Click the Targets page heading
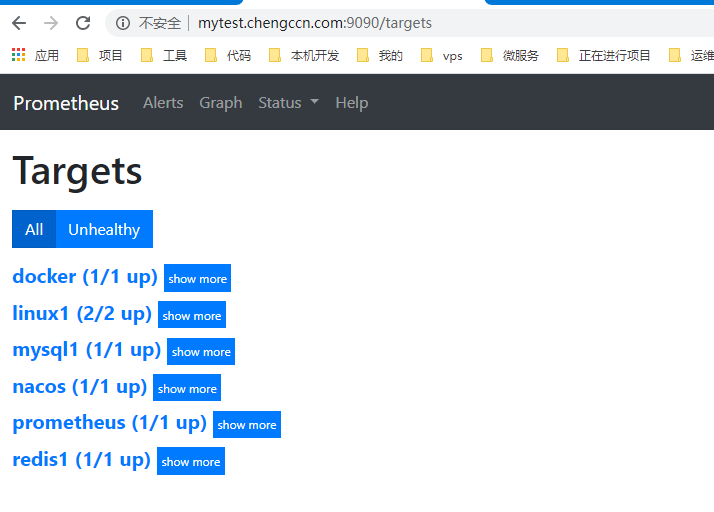 point(77,172)
